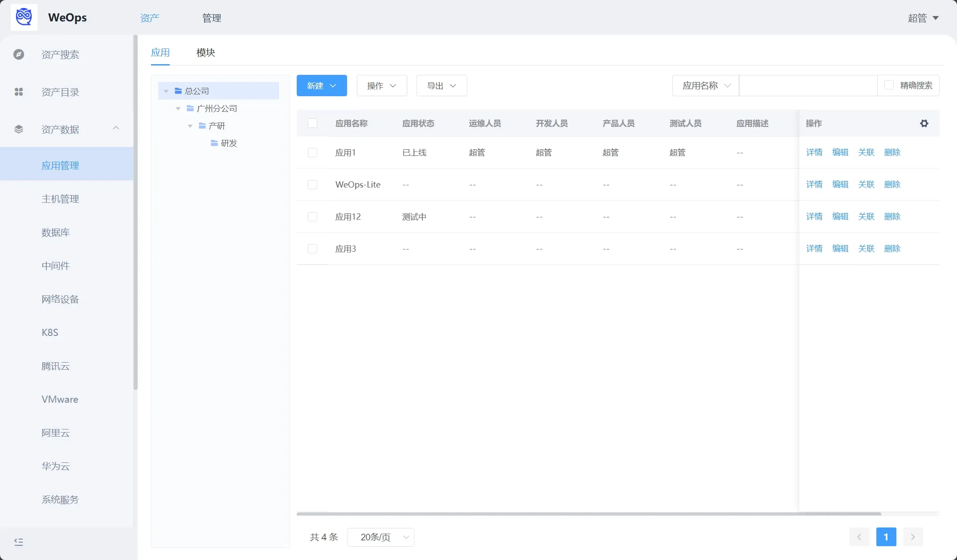Open 系统服务 in the sidebar
Image resolution: width=957 pixels, height=560 pixels.
click(67, 499)
